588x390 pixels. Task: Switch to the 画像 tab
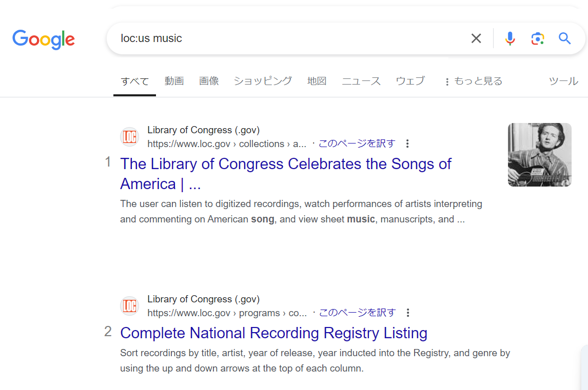pos(209,81)
